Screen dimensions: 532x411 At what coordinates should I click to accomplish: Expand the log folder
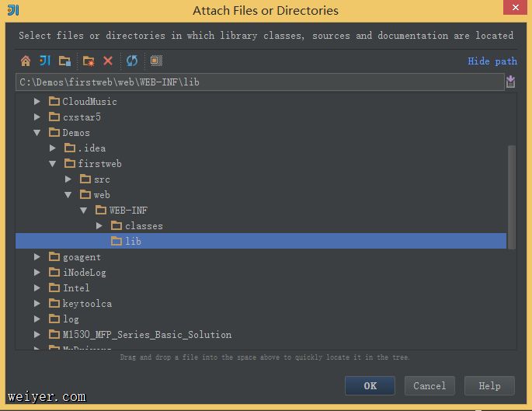(37, 319)
